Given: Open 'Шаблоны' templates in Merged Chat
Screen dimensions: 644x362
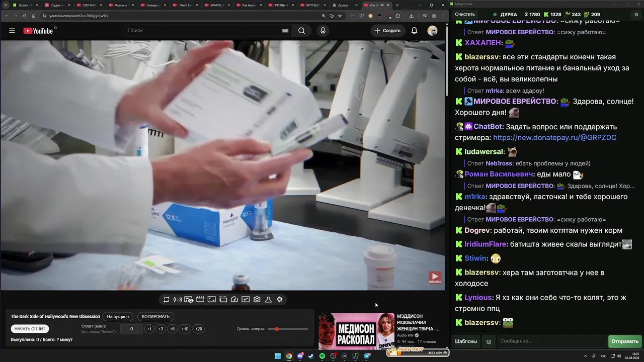Looking at the screenshot, I should 466,342.
